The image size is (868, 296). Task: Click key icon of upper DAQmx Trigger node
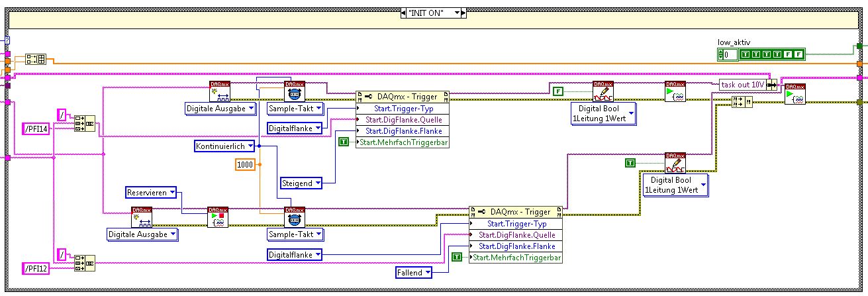(368, 97)
